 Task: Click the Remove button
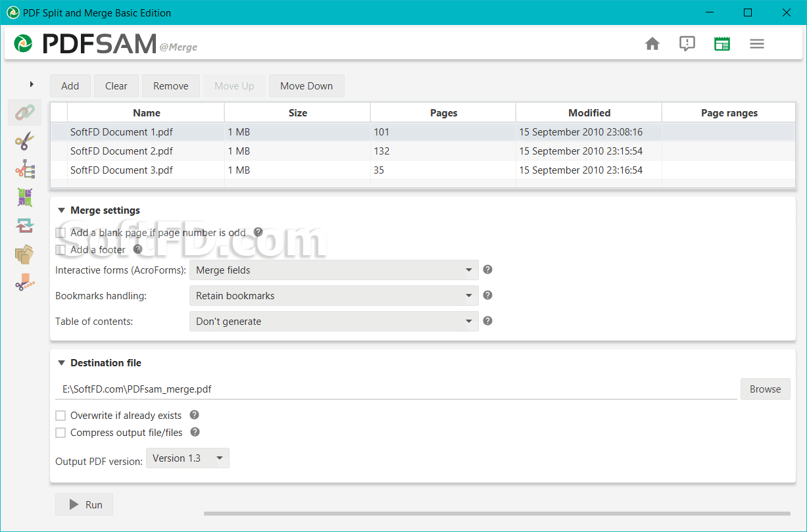(x=171, y=86)
